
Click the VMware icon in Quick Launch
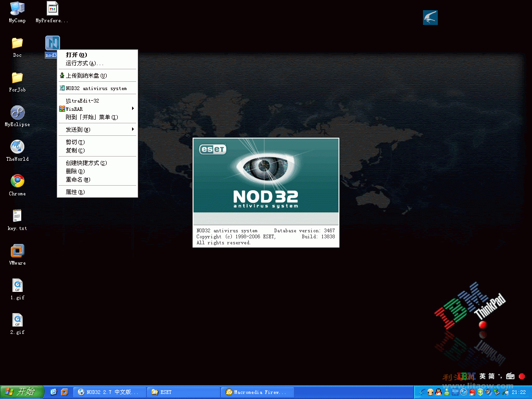(x=65, y=392)
